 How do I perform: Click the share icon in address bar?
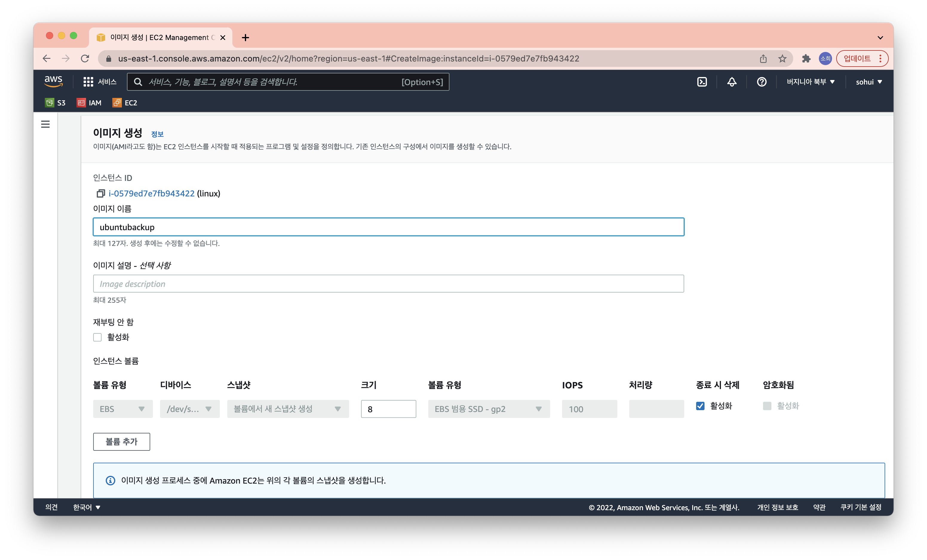[x=763, y=58]
